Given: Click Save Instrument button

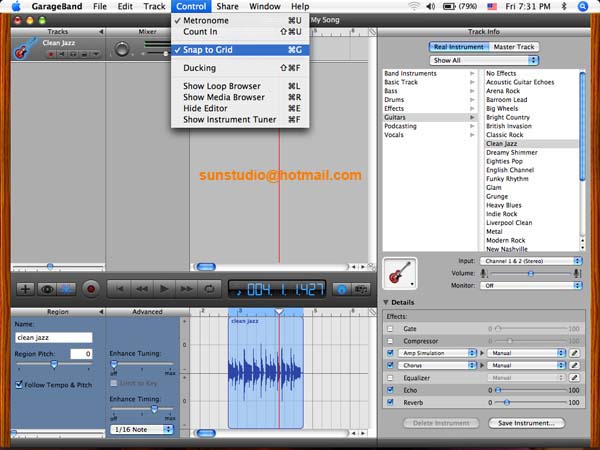Looking at the screenshot, I should [527, 423].
